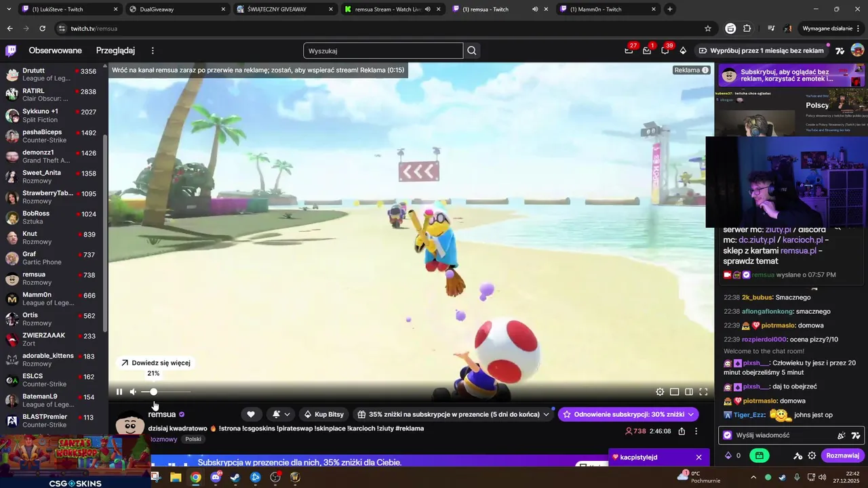868x488 pixels.
Task: Open a new browser tab
Action: tap(670, 9)
